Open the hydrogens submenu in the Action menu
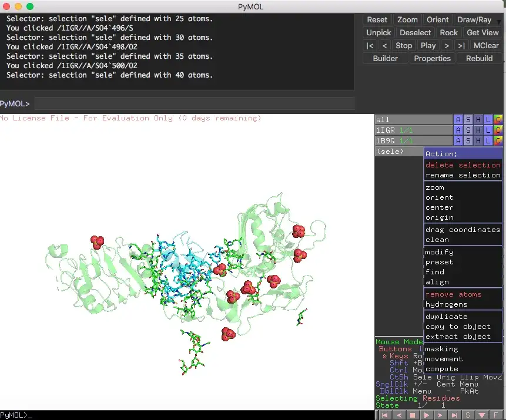506x420 pixels. click(x=447, y=305)
